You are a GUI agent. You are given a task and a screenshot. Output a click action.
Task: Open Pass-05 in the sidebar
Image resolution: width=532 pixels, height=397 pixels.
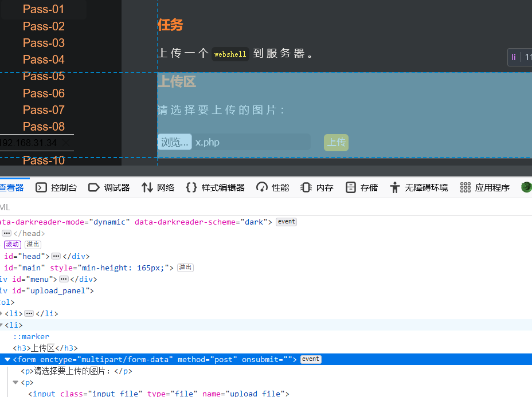point(44,76)
